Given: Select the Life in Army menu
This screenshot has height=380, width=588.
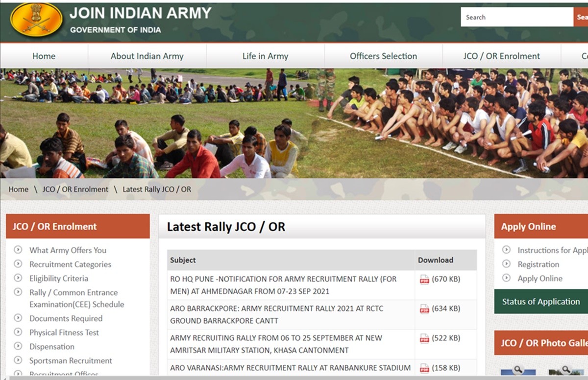Looking at the screenshot, I should pos(265,56).
